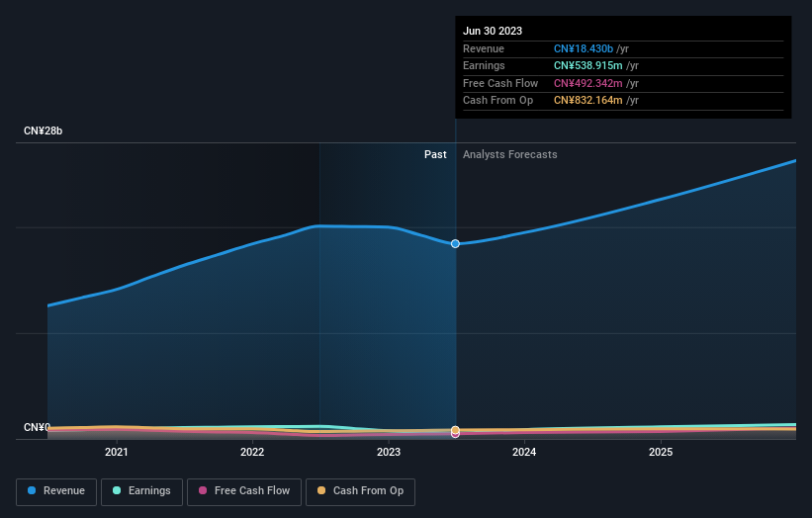Screen dimensions: 812x518
Task: Toggle the Earnings legend series
Action: click(141, 491)
